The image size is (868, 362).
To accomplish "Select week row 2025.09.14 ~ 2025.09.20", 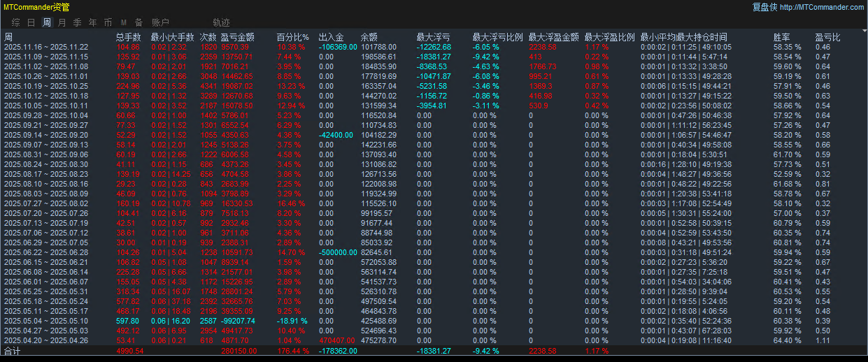I will [434, 135].
